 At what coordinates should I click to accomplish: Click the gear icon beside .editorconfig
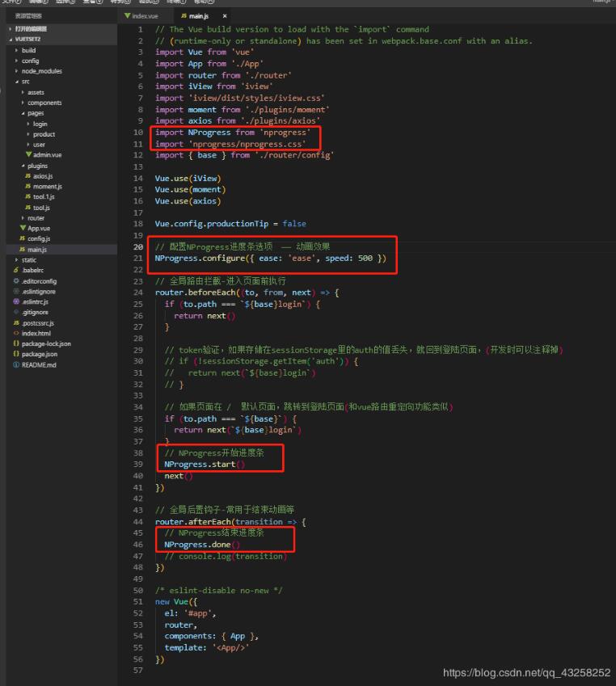click(16, 281)
